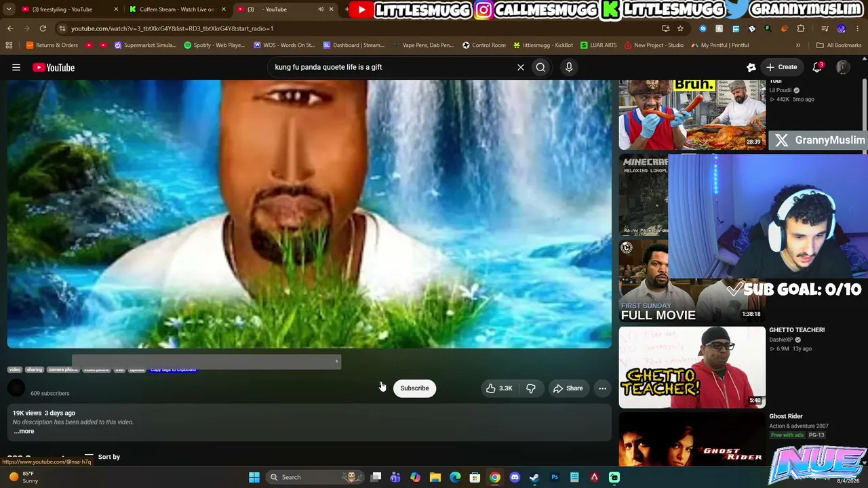Open the browser extensions puzzle menu
Viewport: 868px width, 488px height.
801,28
